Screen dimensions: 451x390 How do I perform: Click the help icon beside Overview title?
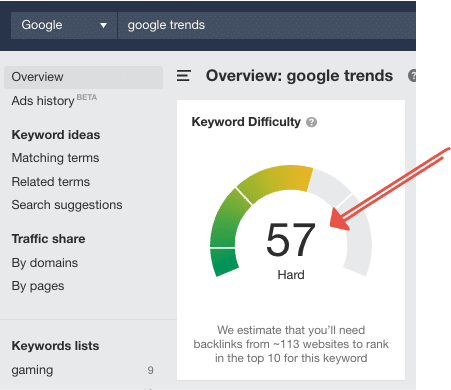point(412,76)
